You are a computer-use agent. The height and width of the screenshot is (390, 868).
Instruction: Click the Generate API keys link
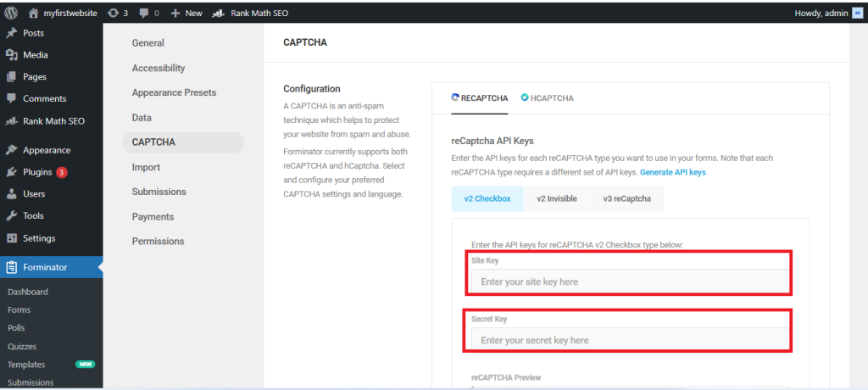(x=672, y=172)
